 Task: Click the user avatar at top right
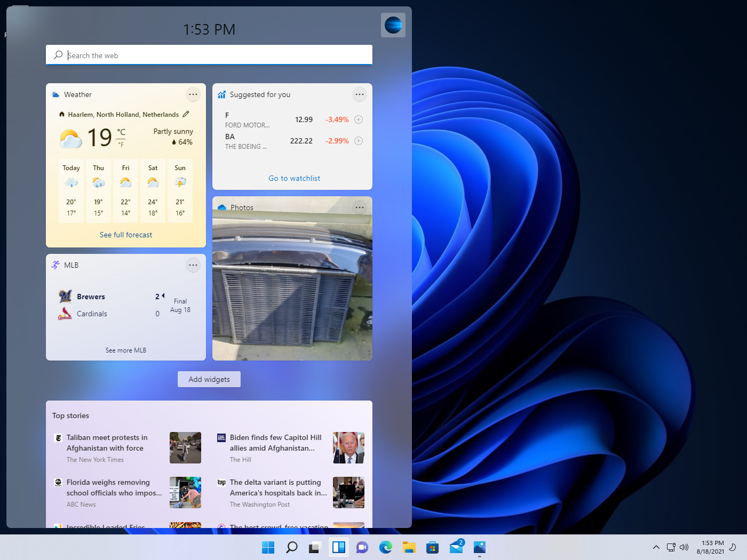tap(393, 25)
